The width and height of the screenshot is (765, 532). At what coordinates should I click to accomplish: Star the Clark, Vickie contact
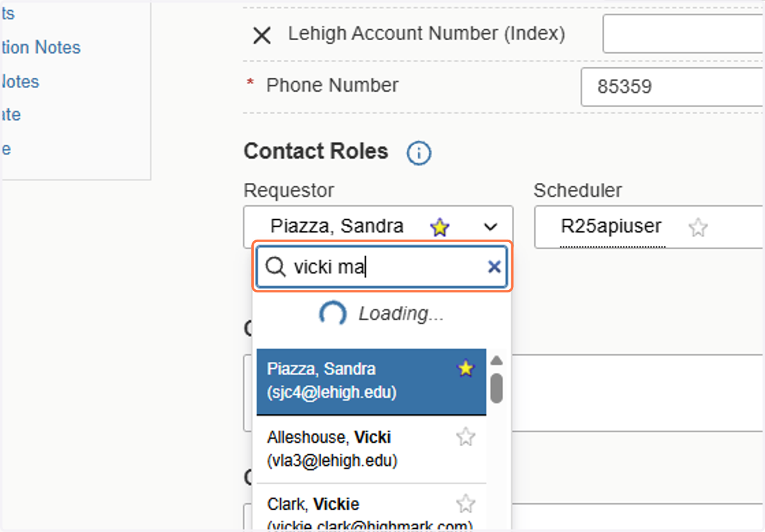point(466,504)
